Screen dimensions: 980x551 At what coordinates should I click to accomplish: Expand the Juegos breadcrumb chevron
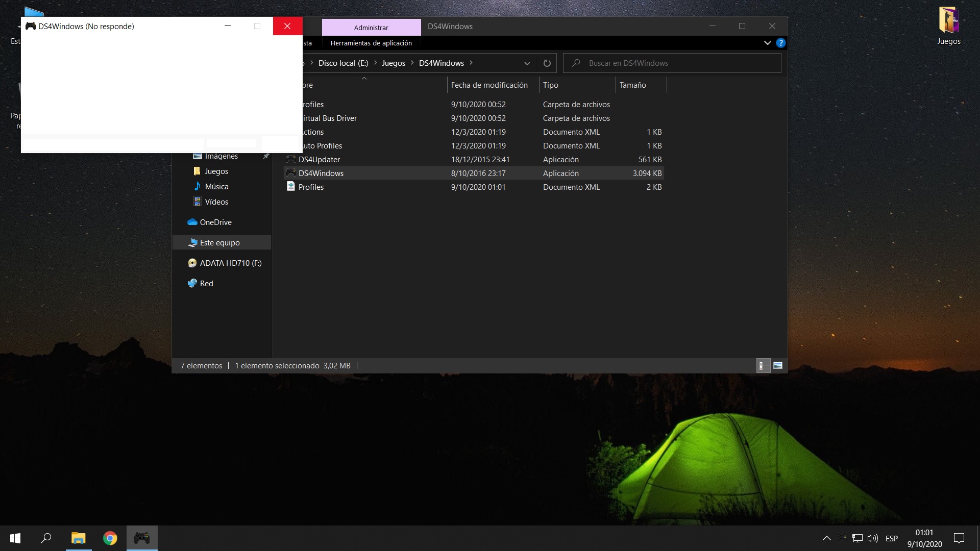tap(412, 63)
